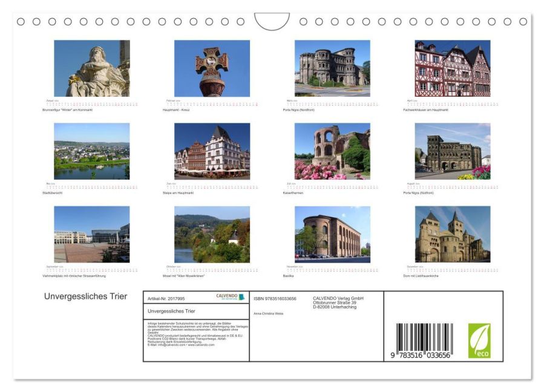The image size is (544, 392).
Task: Click the calendar hanger notch at top
Action: (x=272, y=21)
